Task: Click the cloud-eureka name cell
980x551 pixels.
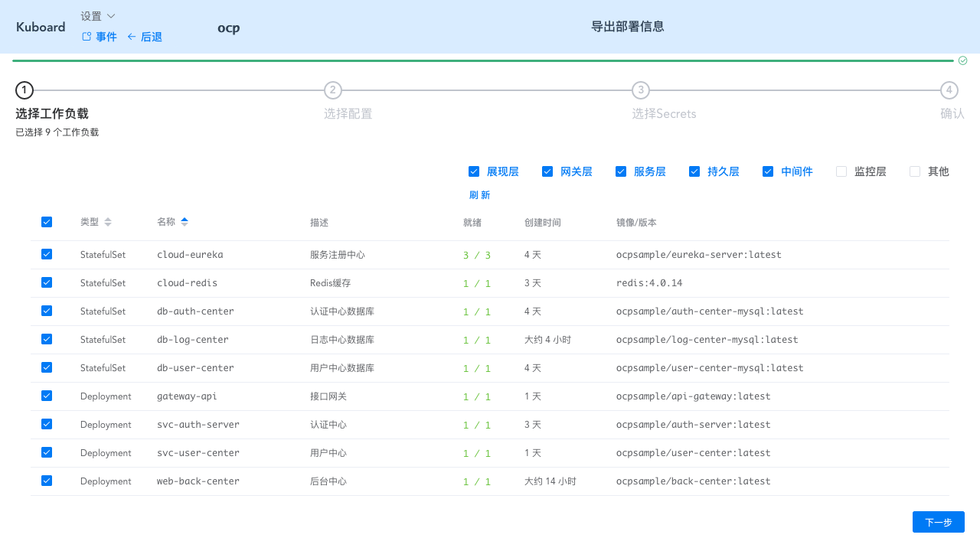Action: click(190, 255)
